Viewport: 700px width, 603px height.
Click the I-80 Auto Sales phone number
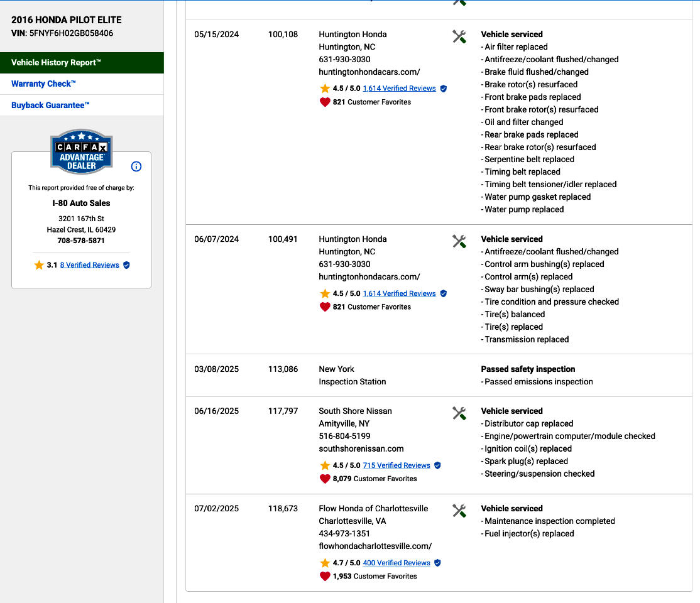[x=81, y=241]
